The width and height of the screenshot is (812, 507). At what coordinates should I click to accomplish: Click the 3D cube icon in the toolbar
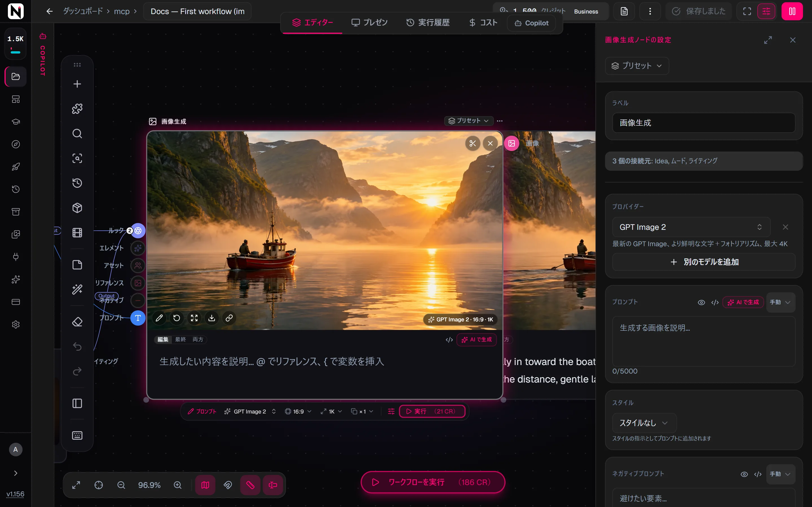(77, 208)
